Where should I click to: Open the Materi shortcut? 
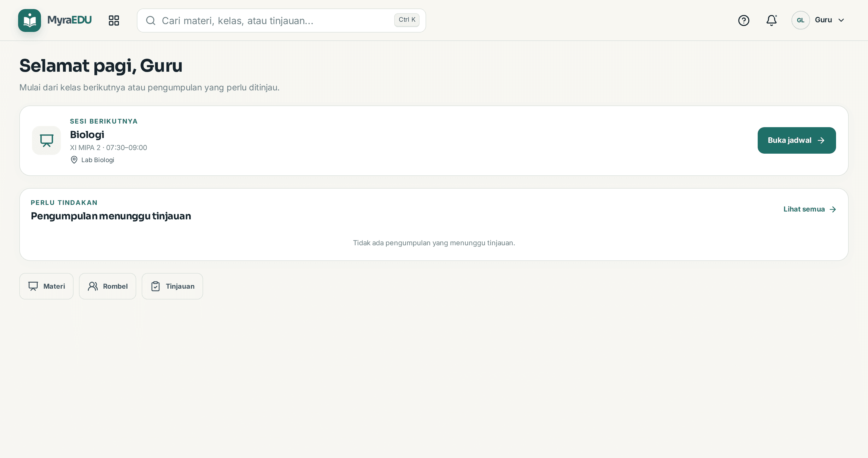tap(46, 286)
